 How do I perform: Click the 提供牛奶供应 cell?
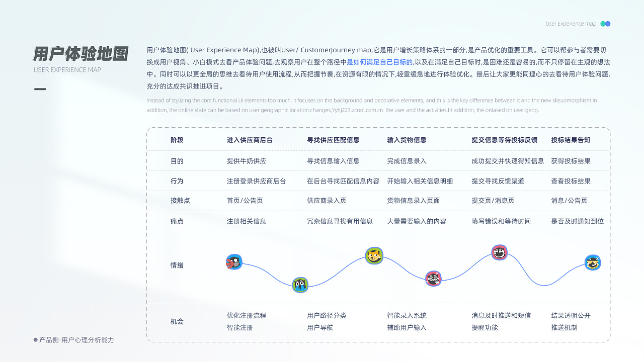247,161
